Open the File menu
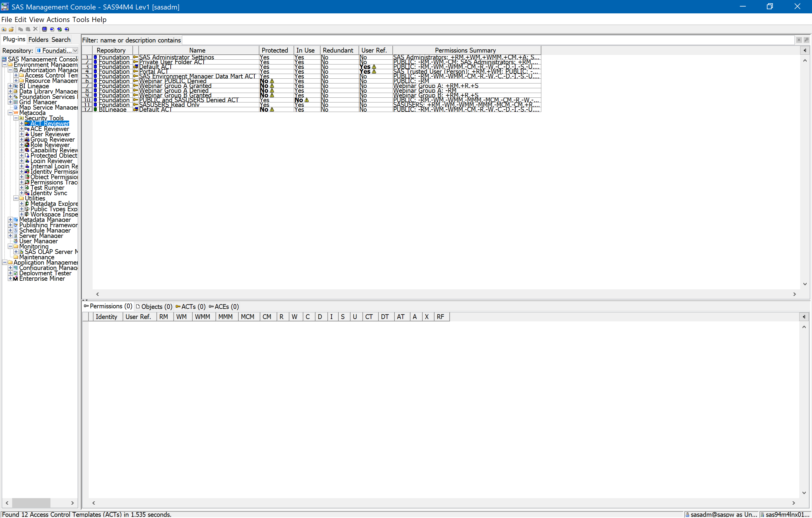The width and height of the screenshot is (812, 518). click(7, 20)
